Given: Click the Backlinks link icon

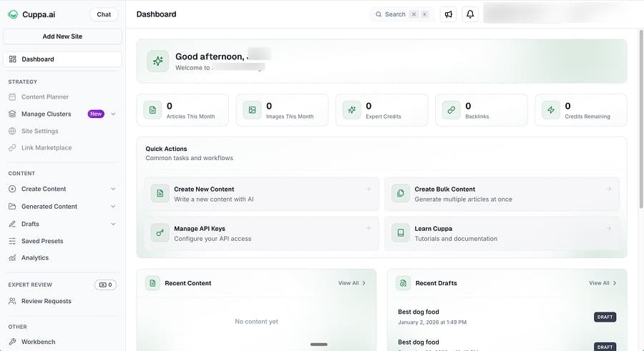Looking at the screenshot, I should [x=451, y=110].
